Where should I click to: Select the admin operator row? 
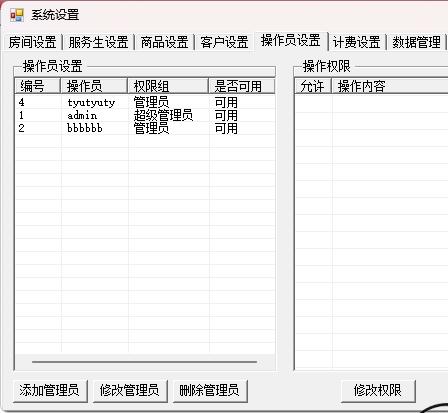coord(145,115)
